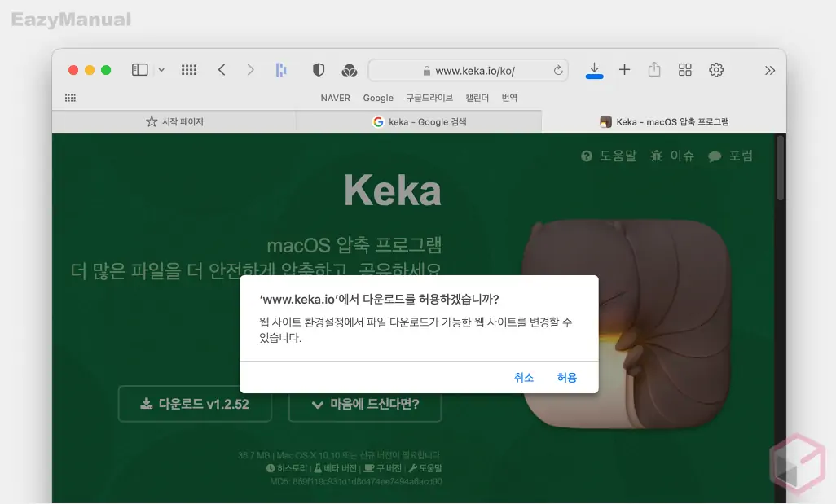836x504 pixels.
Task: Open the 캘린더 bookmark
Action: click(477, 98)
